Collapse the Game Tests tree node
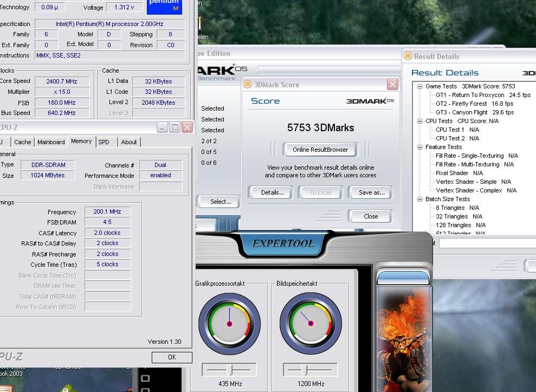536x392 pixels. click(420, 87)
